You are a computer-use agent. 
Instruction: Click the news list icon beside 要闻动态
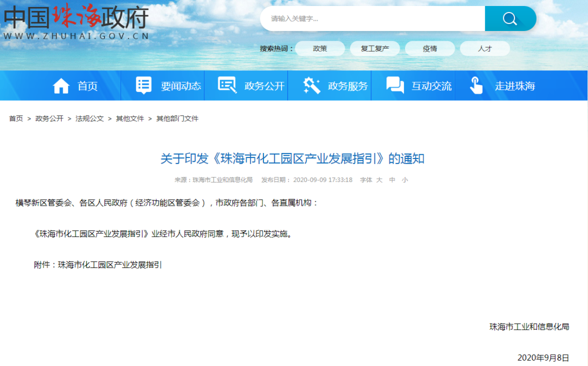pos(144,86)
